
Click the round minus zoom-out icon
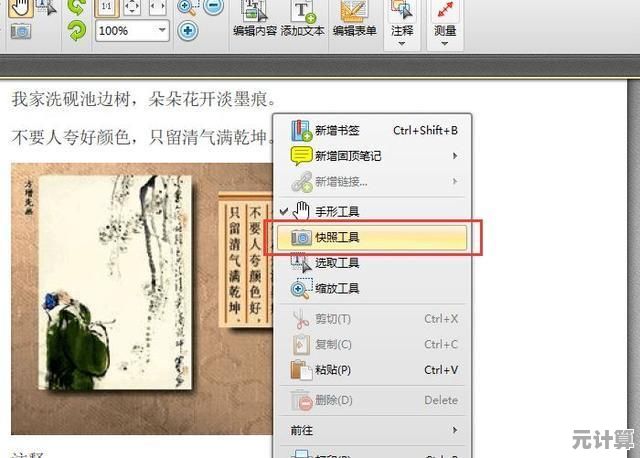pyautogui.click(x=212, y=7)
